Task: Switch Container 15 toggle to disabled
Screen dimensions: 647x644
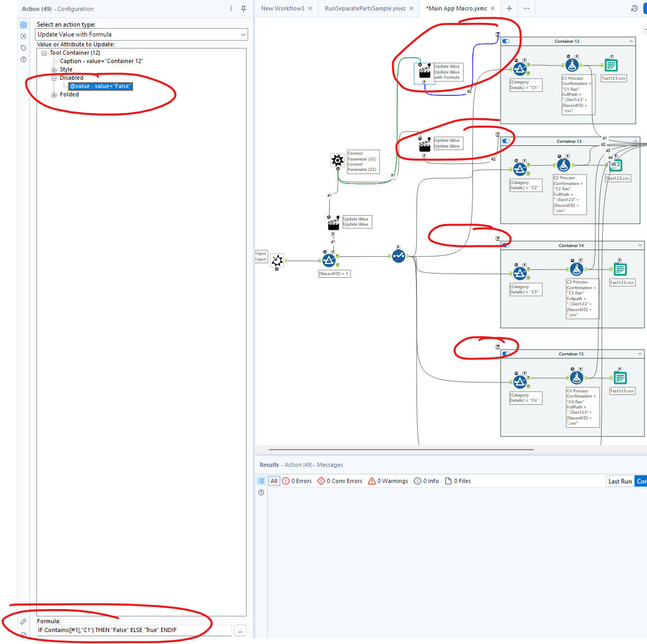Action: pos(505,353)
